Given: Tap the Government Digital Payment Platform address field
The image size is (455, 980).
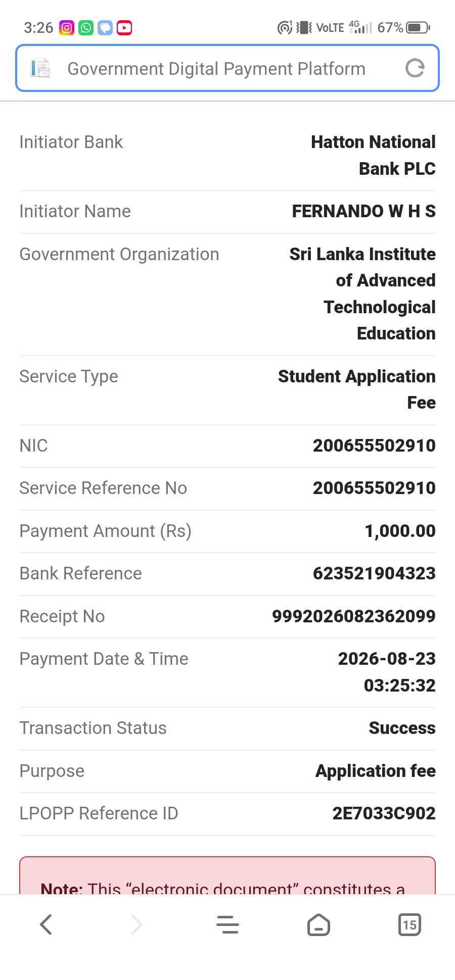Looking at the screenshot, I should [227, 68].
